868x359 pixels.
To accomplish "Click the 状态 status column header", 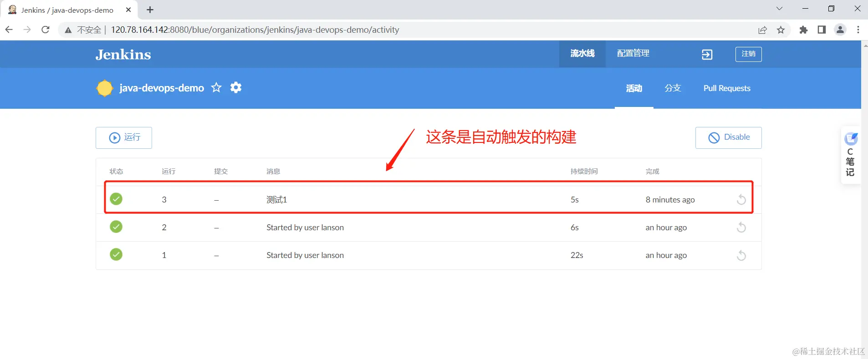I will (116, 172).
